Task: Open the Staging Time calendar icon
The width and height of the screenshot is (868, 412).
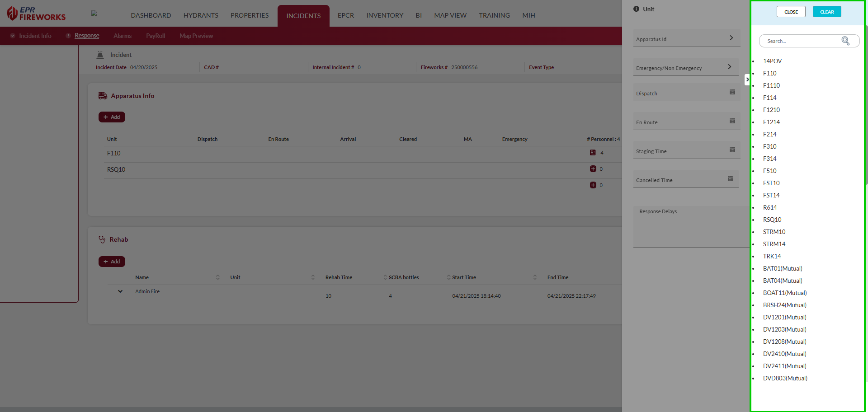Action: click(x=732, y=150)
